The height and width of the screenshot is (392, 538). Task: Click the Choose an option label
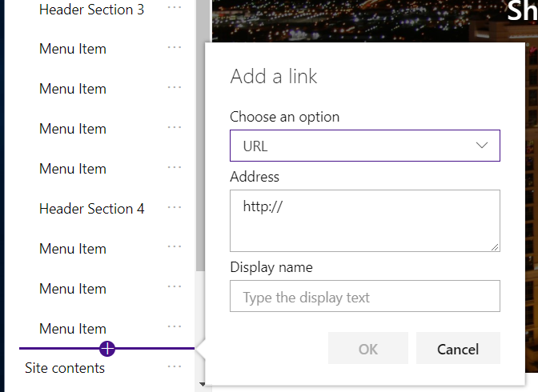(x=284, y=117)
